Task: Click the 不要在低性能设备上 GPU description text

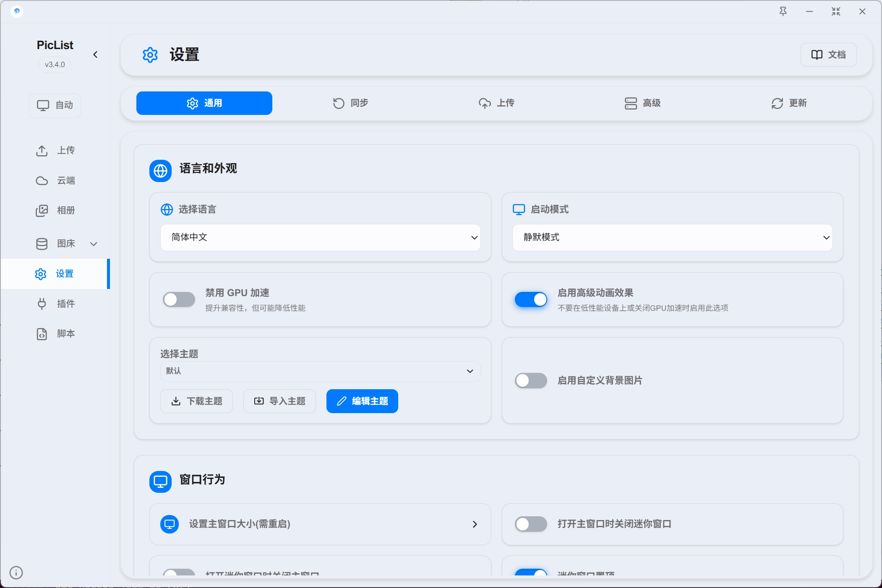Action: click(643, 308)
